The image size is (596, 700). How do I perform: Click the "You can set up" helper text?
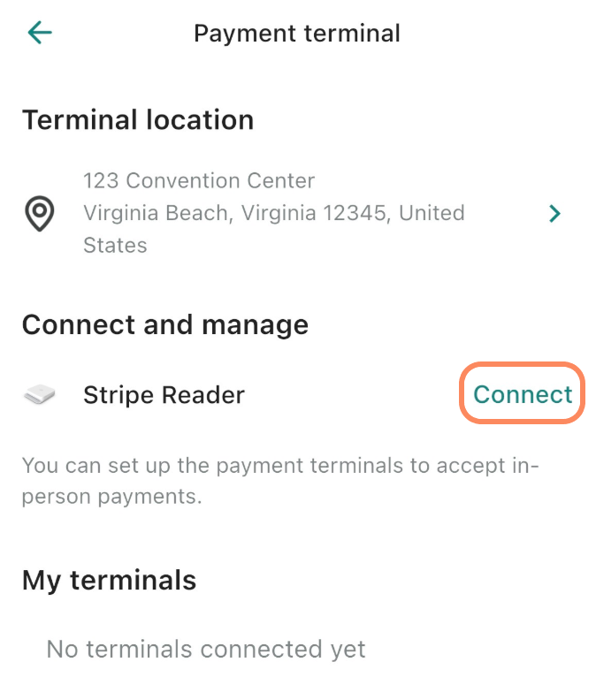pos(280,464)
